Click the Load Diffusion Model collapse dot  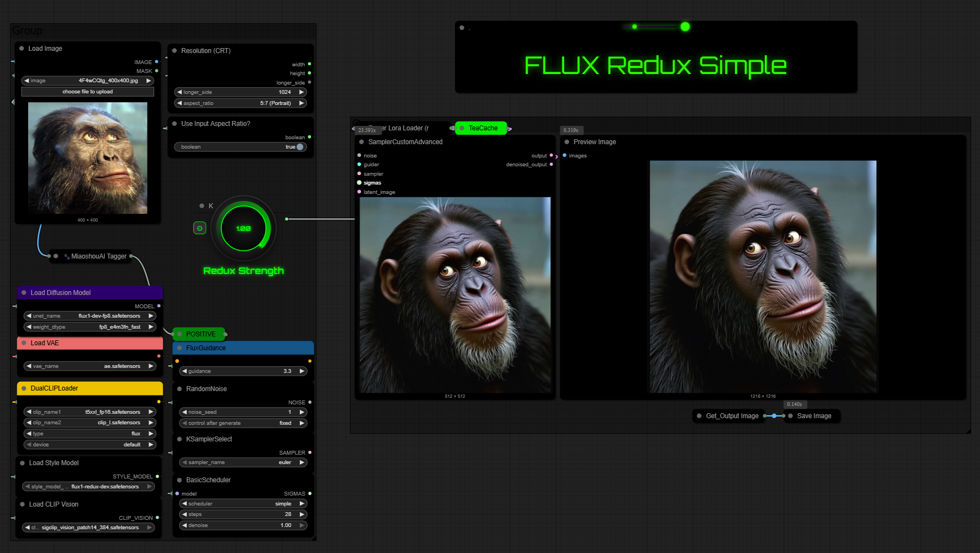tap(24, 293)
